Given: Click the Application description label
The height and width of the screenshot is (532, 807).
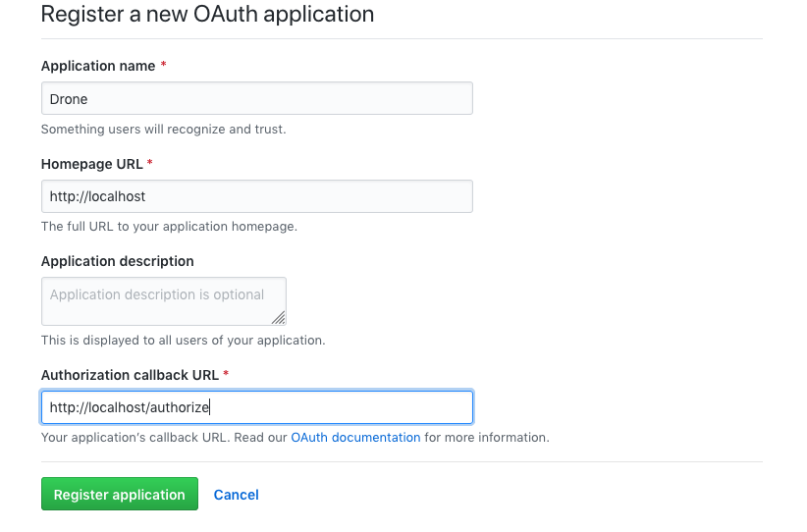Looking at the screenshot, I should (x=118, y=261).
